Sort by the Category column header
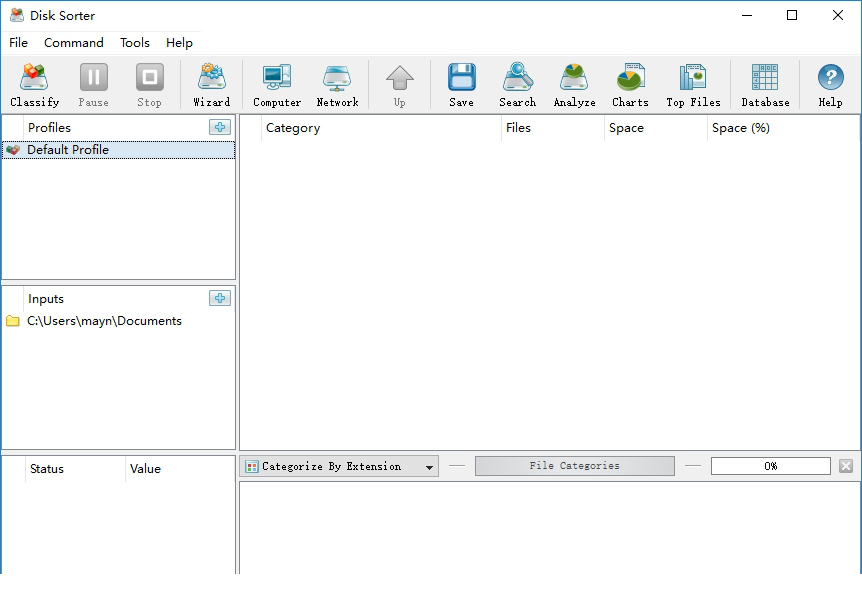This screenshot has height=596, width=862. point(381,128)
